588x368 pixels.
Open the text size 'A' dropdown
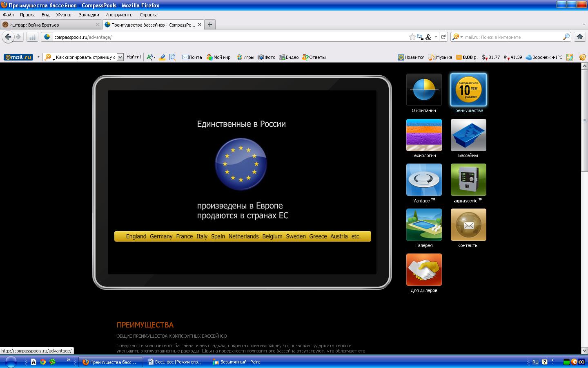point(151,57)
